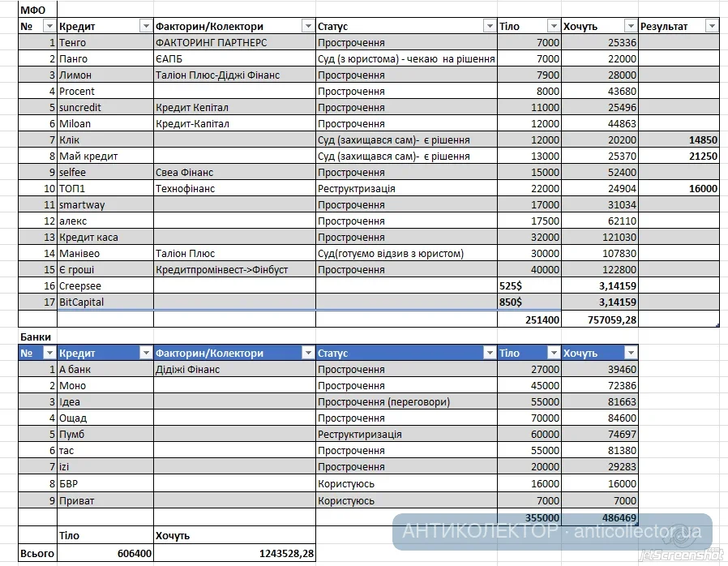Image resolution: width=728 pixels, height=566 pixels.
Task: Select the Кредит-Капітал collector cell
Action: click(x=234, y=123)
